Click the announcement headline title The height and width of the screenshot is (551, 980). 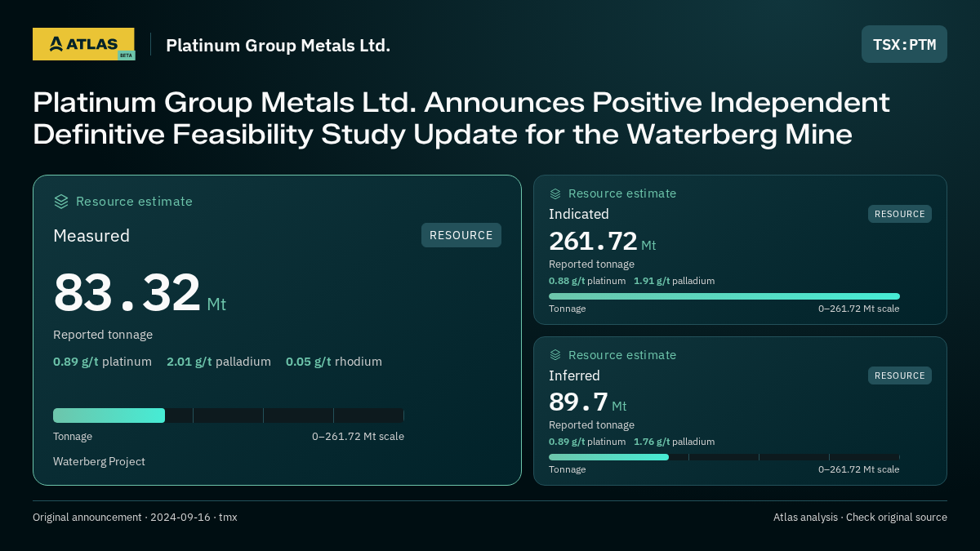(x=461, y=118)
